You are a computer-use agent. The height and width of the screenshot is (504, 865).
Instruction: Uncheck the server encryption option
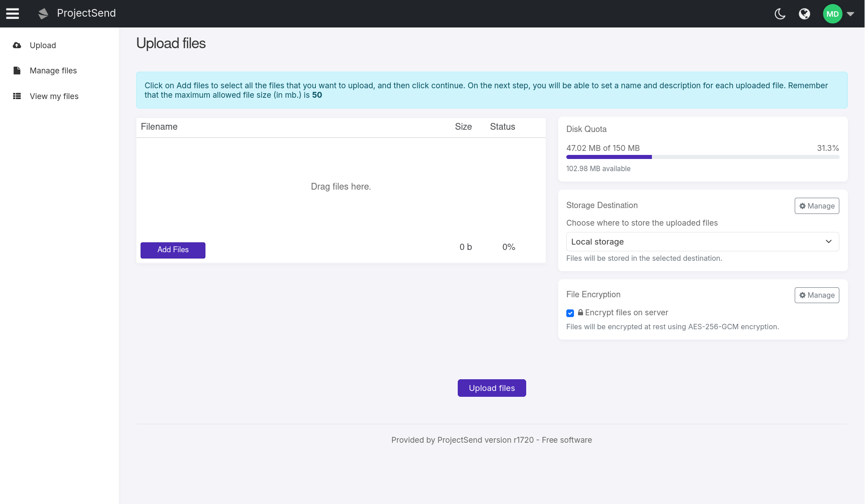point(570,313)
